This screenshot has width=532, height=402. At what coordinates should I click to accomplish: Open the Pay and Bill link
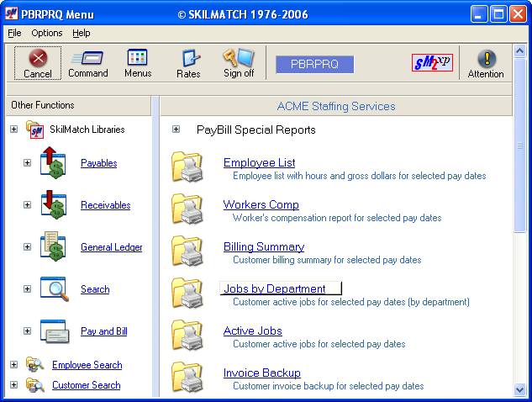tap(104, 331)
